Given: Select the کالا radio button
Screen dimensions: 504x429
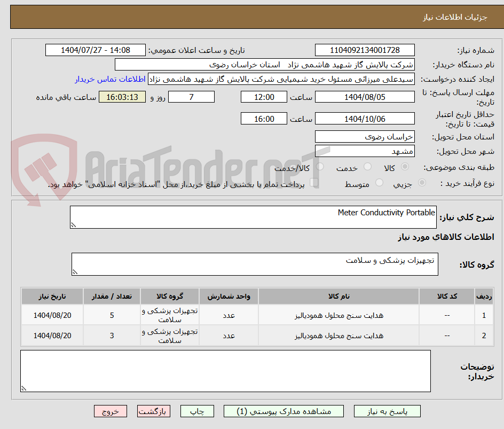Looking at the screenshot, I should pyautogui.click(x=405, y=167).
